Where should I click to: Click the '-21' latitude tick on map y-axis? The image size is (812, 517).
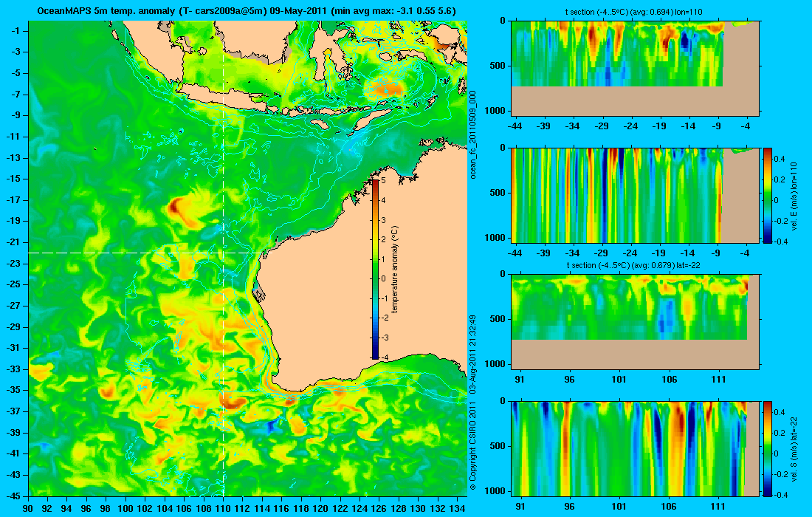click(13, 242)
